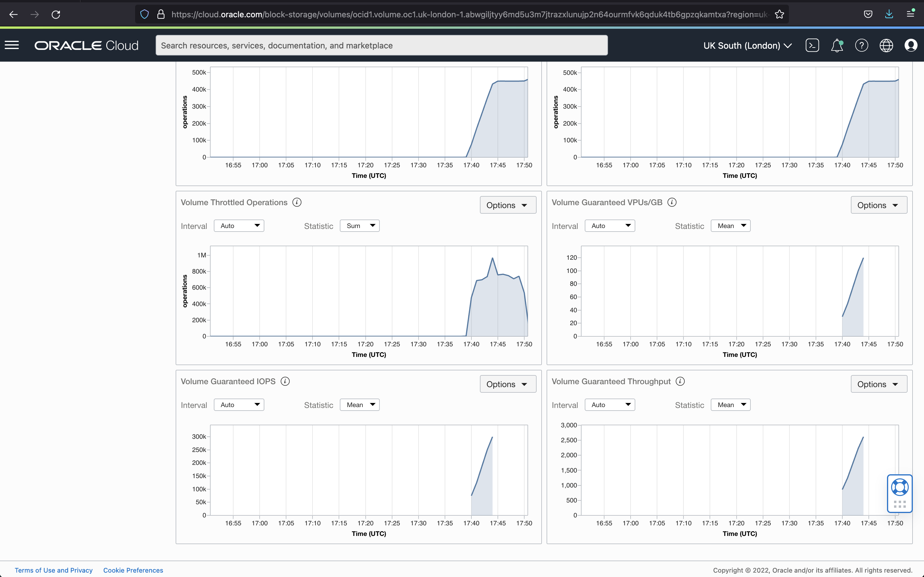Open the notifications bell

click(837, 45)
